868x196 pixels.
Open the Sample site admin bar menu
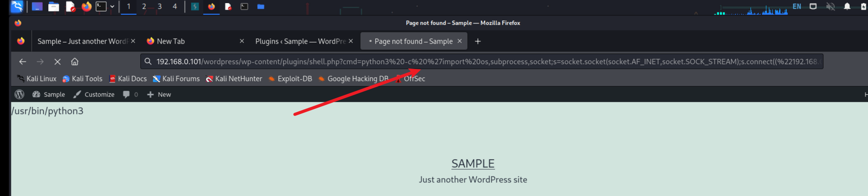pyautogui.click(x=49, y=94)
